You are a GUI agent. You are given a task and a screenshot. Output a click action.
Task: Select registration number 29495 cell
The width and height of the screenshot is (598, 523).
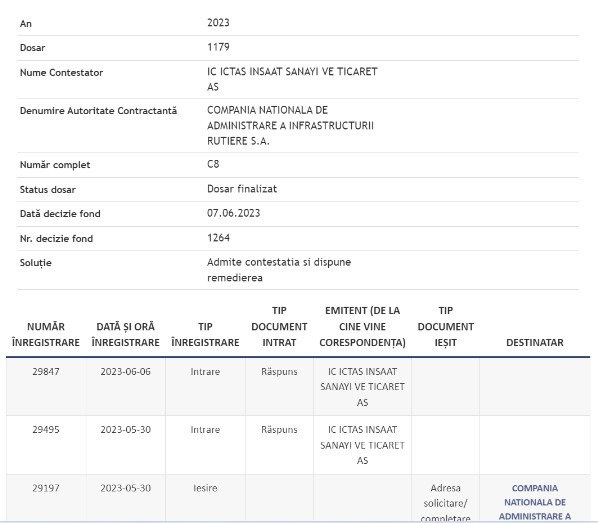[46, 430]
